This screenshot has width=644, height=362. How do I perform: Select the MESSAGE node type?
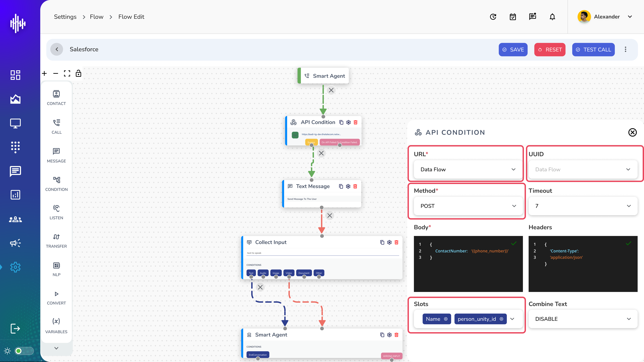click(x=56, y=155)
